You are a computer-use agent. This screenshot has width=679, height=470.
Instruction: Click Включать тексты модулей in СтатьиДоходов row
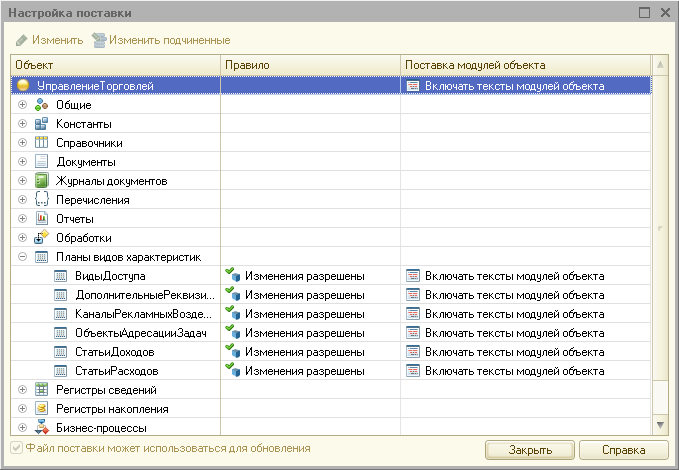tap(514, 352)
